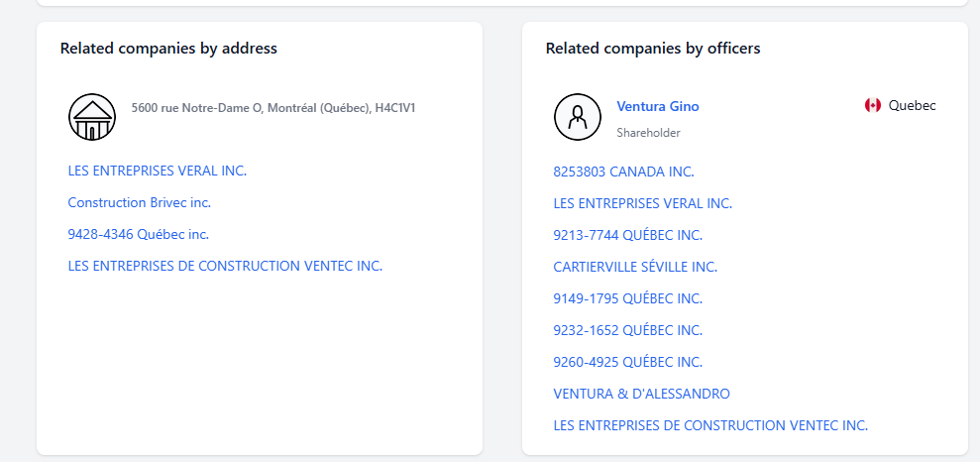This screenshot has width=980, height=462.
Task: Open 9428-4346 Québec inc. link
Action: 138,234
